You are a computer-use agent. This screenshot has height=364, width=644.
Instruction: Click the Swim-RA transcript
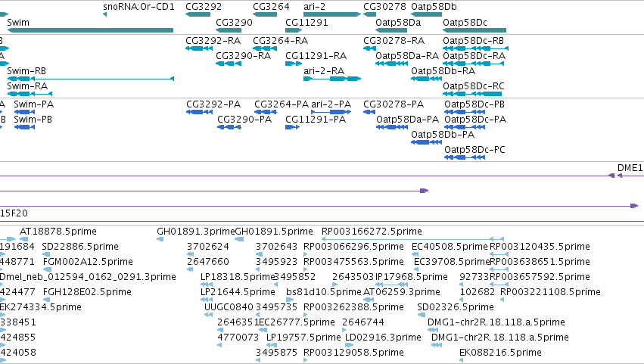(x=30, y=94)
